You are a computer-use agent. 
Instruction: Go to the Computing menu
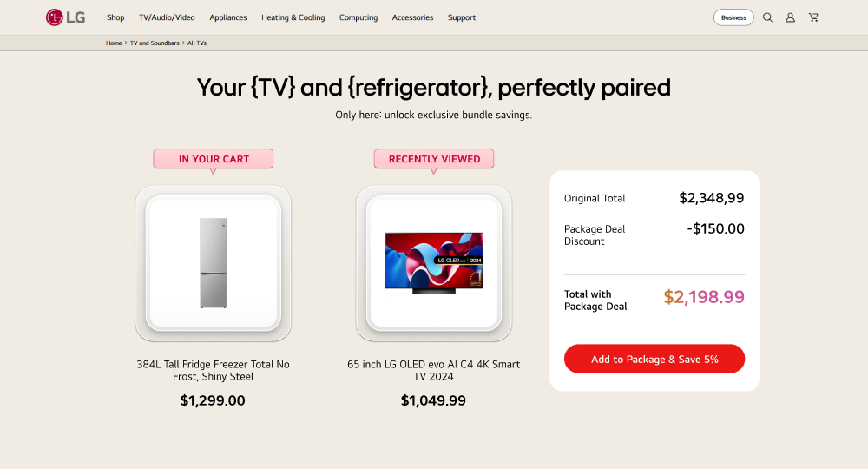(x=358, y=17)
